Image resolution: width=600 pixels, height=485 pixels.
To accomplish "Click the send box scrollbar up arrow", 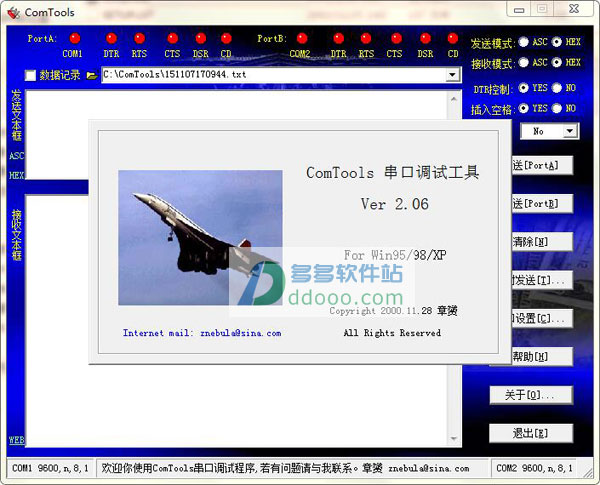I will point(454,99).
